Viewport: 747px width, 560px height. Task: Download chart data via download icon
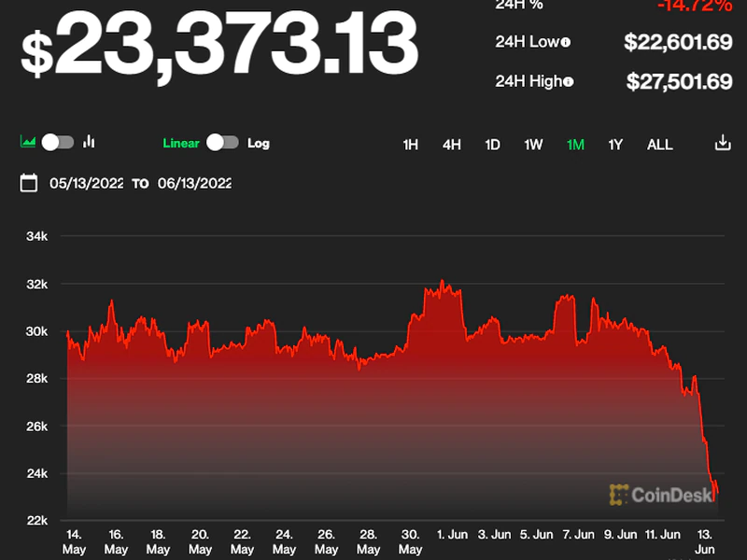pos(722,143)
